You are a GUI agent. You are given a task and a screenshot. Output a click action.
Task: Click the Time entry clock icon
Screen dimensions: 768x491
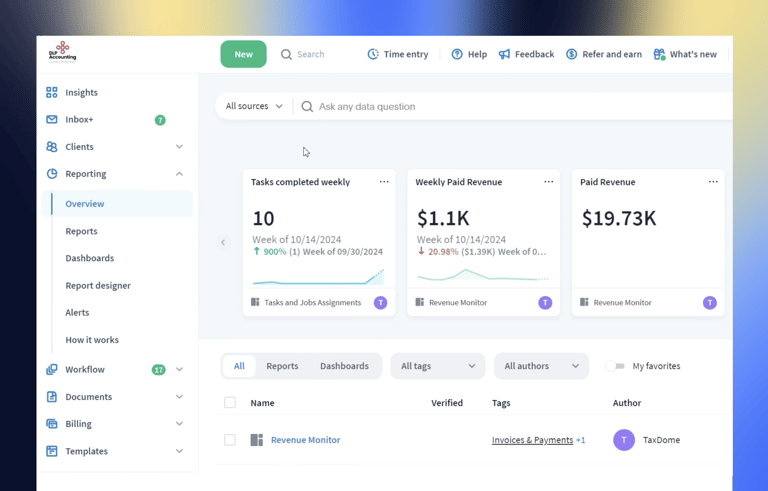[x=373, y=54]
